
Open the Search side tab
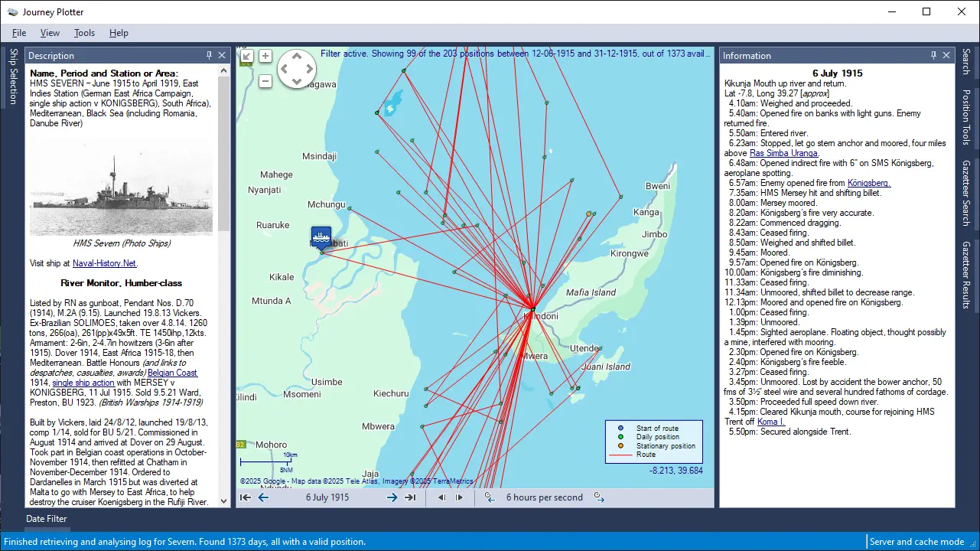966,61
